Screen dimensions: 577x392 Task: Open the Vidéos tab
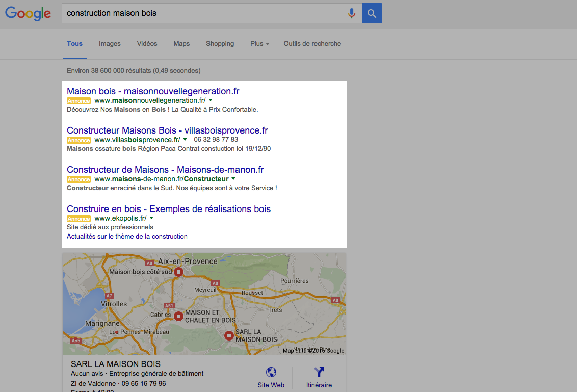[147, 43]
